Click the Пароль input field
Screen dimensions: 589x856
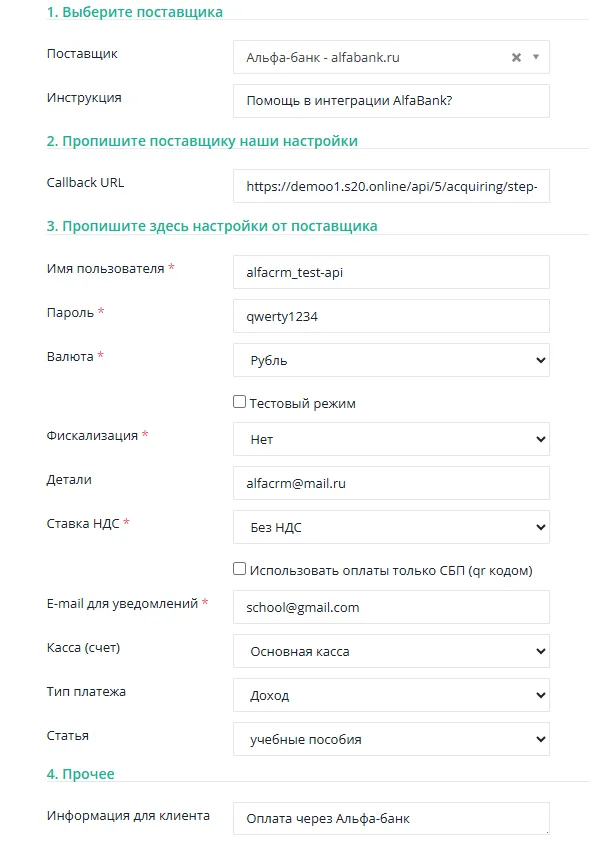coord(391,316)
